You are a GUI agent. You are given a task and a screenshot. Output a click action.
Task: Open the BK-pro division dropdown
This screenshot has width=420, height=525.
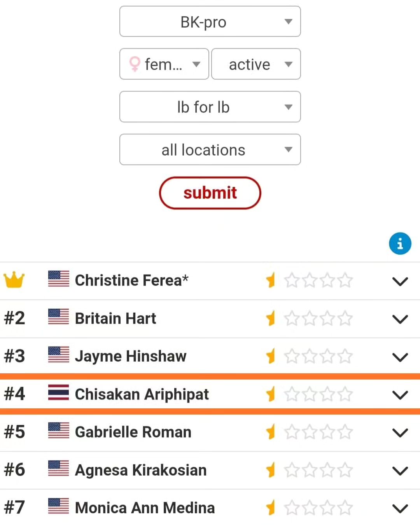(x=210, y=21)
